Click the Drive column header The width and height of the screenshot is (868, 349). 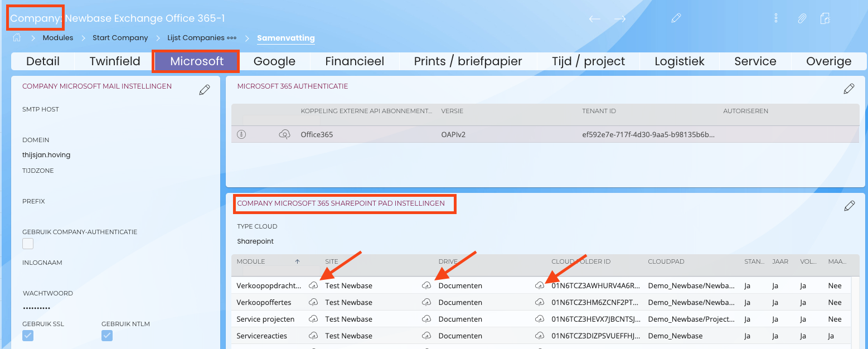pyautogui.click(x=447, y=261)
